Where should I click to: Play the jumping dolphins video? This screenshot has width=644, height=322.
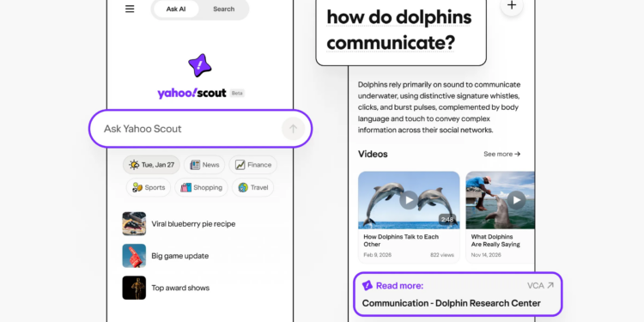coord(409,200)
